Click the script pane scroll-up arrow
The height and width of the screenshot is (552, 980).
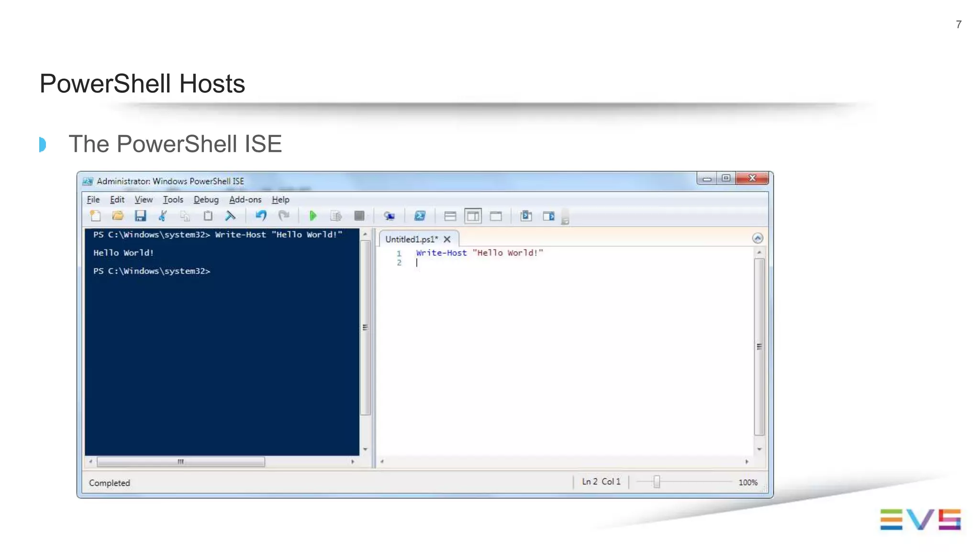click(x=759, y=252)
